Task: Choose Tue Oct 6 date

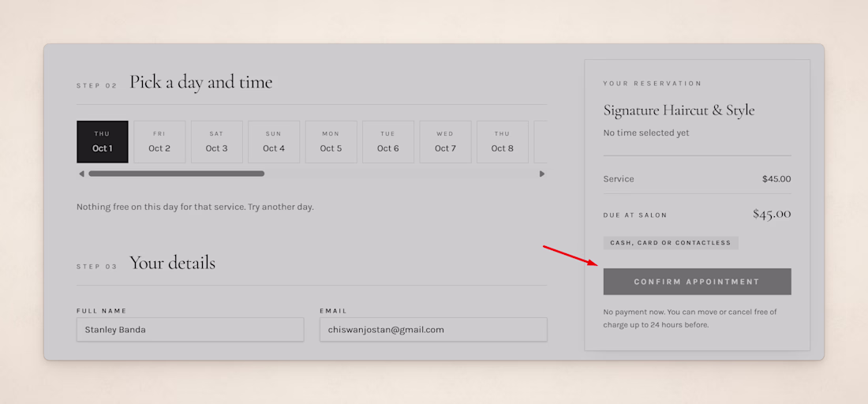Action: coord(388,142)
